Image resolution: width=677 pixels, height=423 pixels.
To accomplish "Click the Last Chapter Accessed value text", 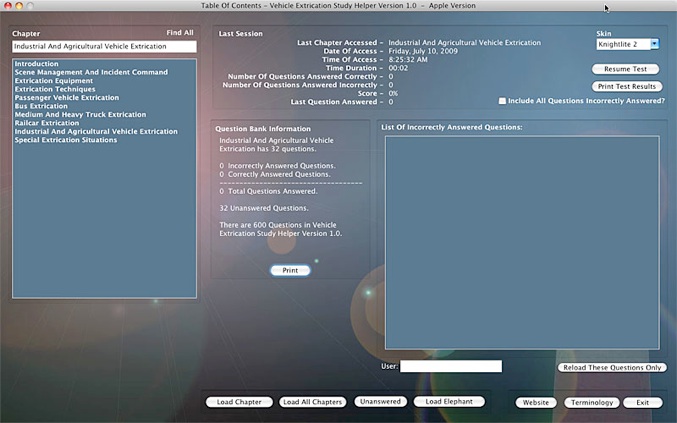I will coord(464,43).
